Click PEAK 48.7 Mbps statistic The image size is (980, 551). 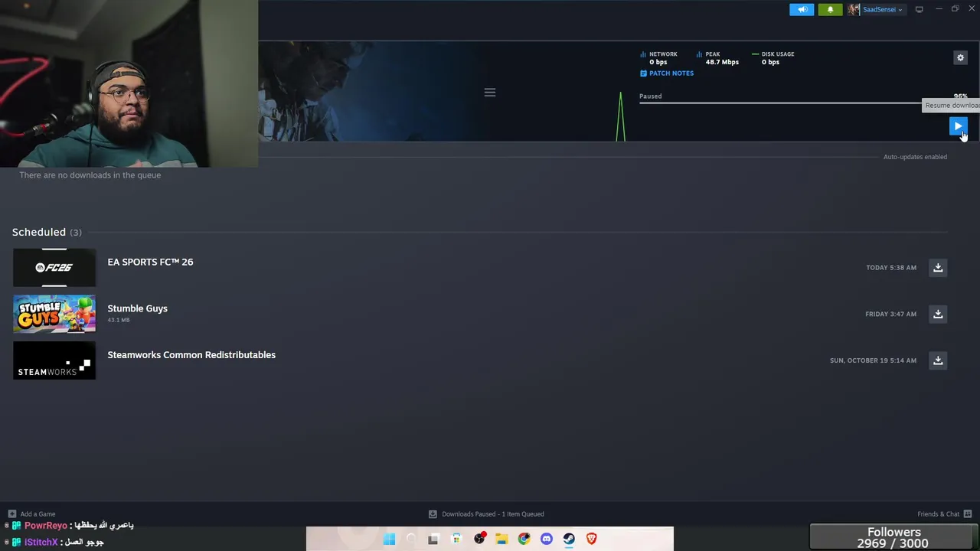pos(718,58)
